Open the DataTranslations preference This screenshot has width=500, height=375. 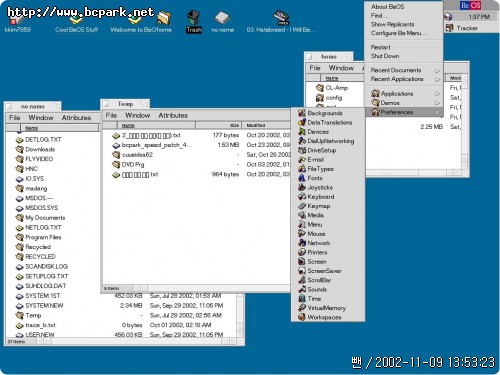click(x=328, y=122)
